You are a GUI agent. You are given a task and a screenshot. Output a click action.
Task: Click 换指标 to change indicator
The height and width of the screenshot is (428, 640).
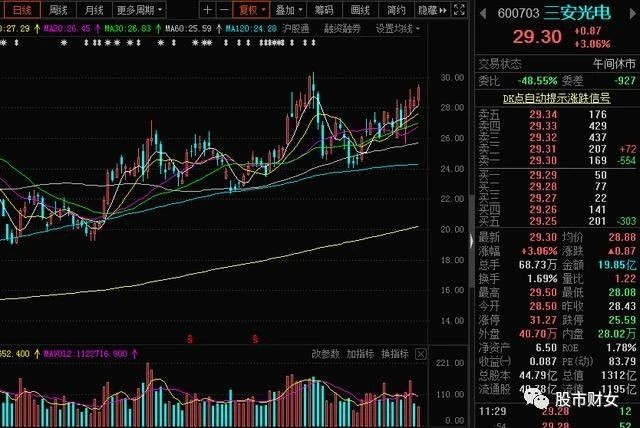pos(395,354)
